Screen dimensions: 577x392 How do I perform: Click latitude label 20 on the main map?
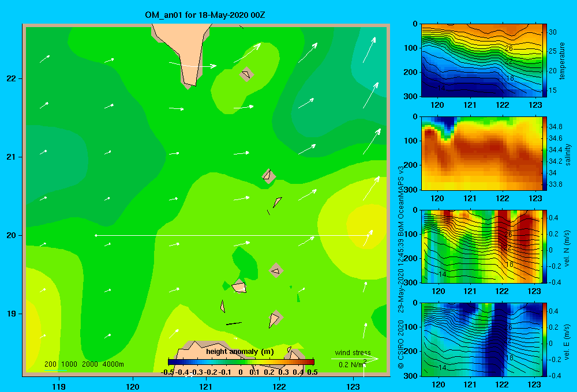tap(12, 235)
